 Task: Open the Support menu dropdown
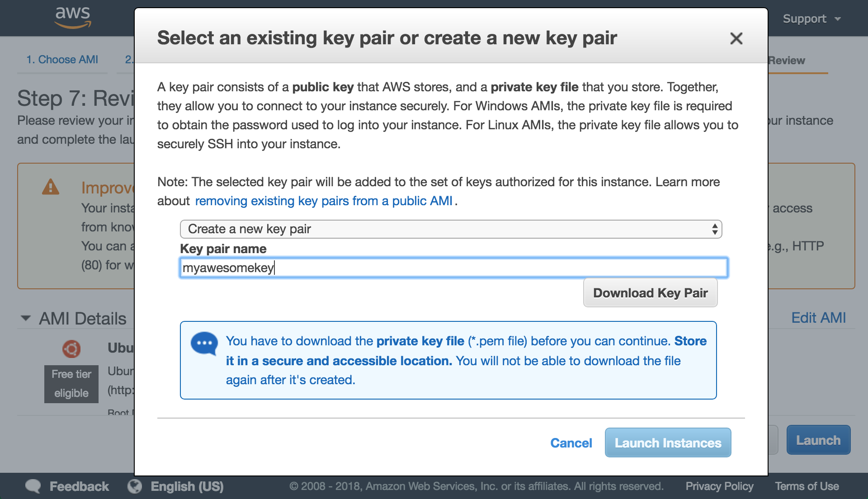[811, 19]
